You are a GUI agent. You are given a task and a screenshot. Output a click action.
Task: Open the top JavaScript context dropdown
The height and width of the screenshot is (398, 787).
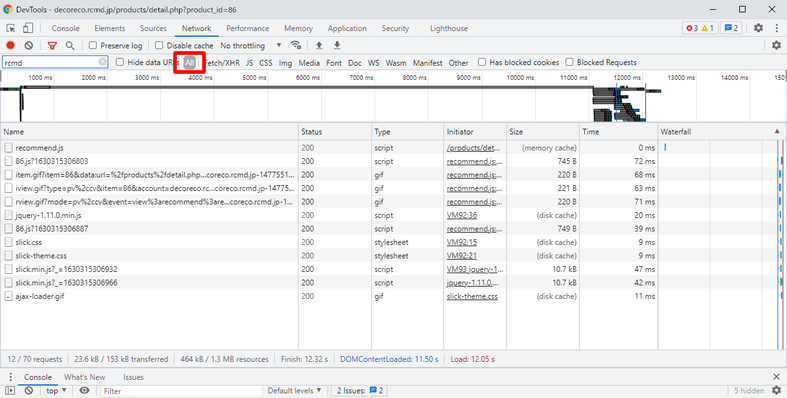coord(56,390)
